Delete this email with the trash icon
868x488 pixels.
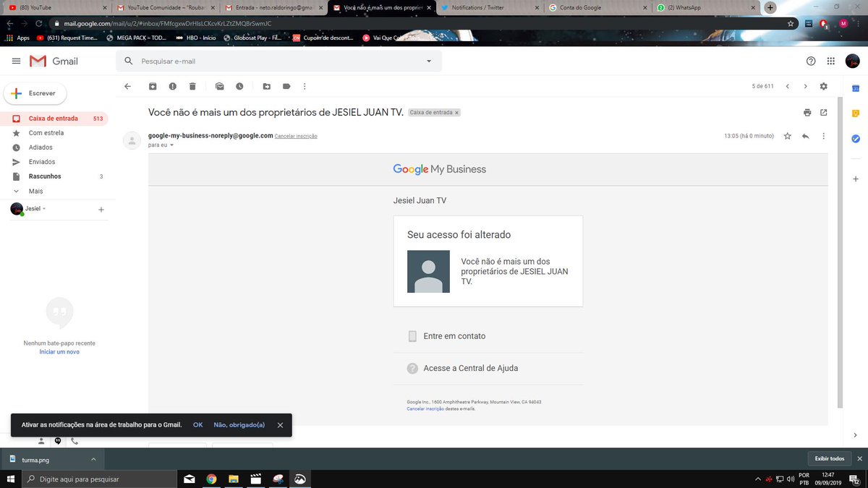(192, 86)
